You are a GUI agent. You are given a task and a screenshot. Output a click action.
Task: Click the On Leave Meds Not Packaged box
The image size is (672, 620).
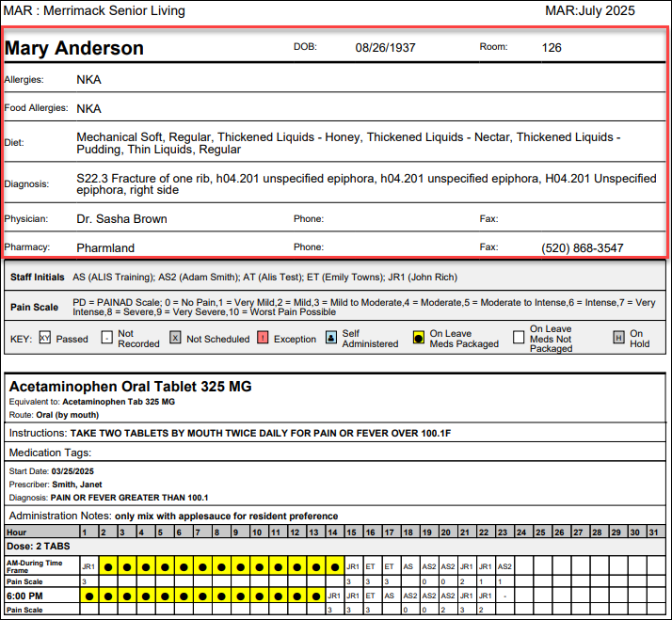pos(519,338)
